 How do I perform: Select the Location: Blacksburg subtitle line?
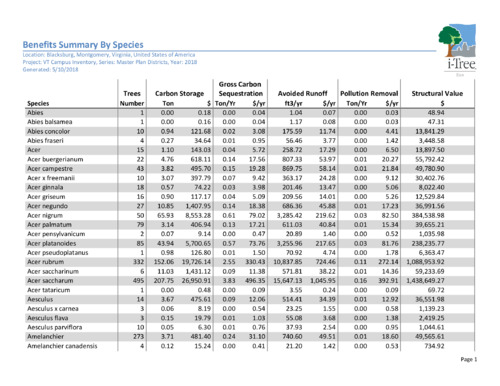click(x=109, y=55)
